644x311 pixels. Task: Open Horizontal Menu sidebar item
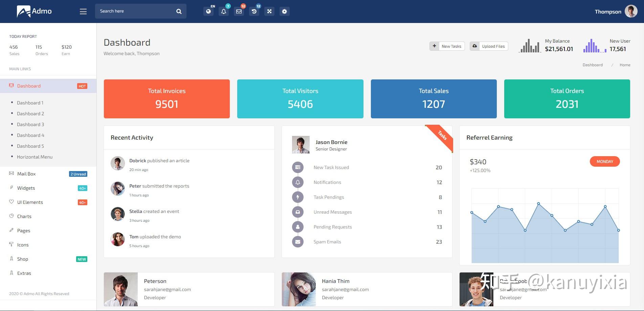point(35,157)
